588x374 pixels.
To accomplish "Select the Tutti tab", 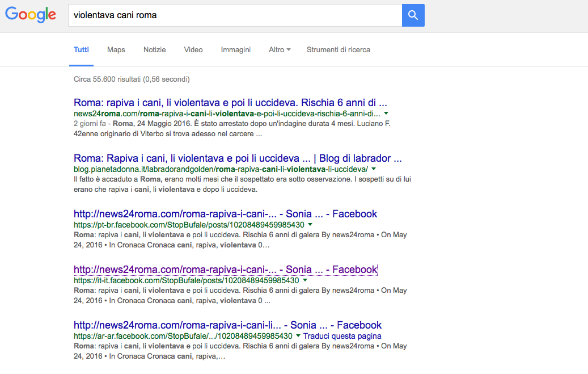I will 81,50.
